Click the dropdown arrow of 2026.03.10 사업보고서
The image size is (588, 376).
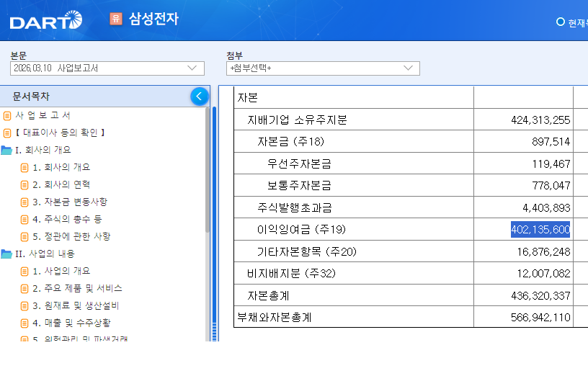click(192, 68)
